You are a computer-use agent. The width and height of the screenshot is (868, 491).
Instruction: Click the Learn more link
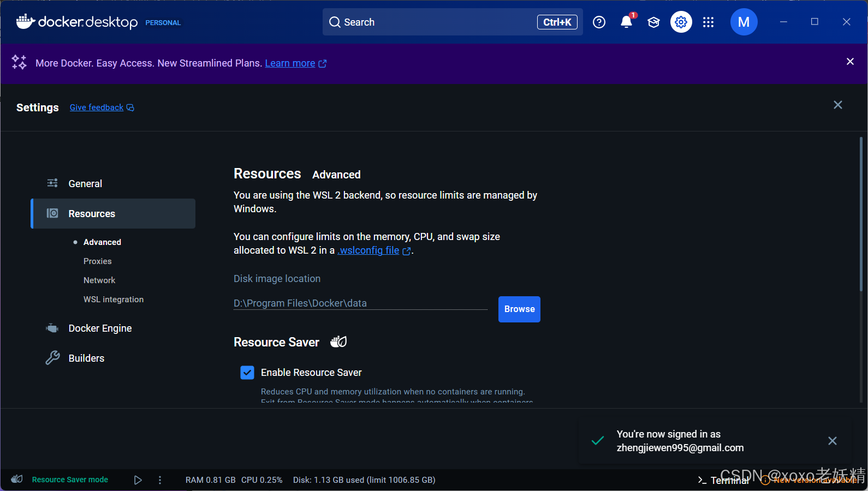click(x=290, y=63)
